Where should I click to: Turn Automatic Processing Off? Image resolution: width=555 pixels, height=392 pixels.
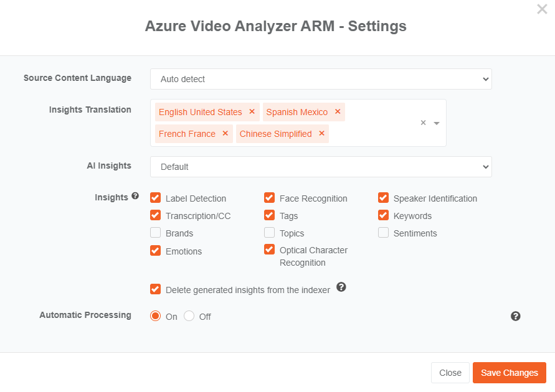coord(189,316)
